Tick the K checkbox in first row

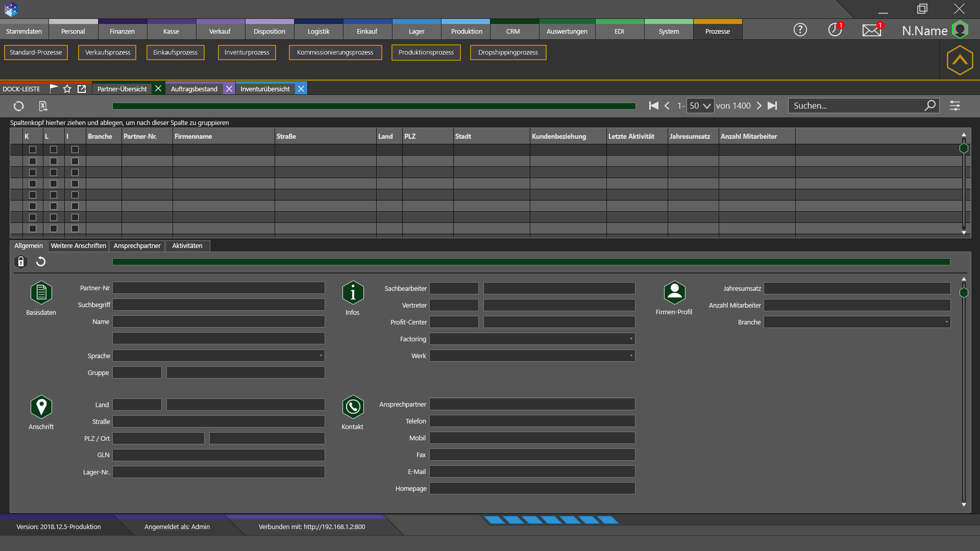point(33,149)
